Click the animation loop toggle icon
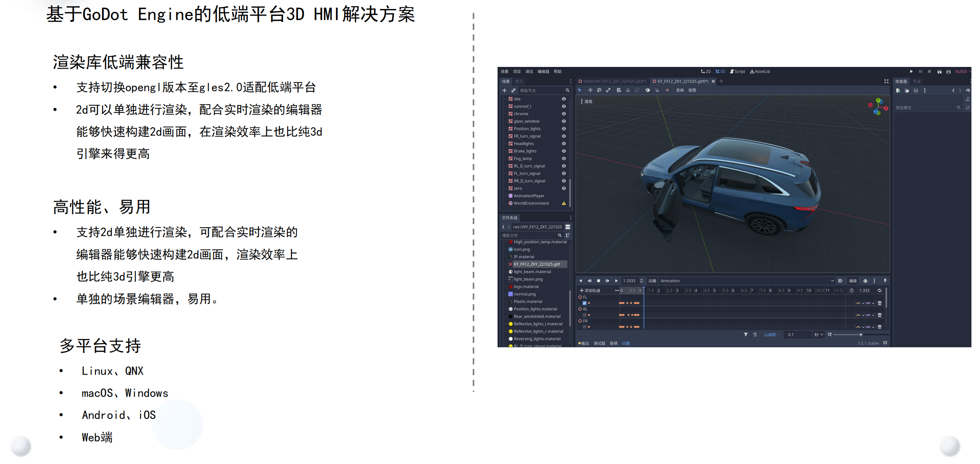The width and height of the screenshot is (980, 464). (880, 291)
